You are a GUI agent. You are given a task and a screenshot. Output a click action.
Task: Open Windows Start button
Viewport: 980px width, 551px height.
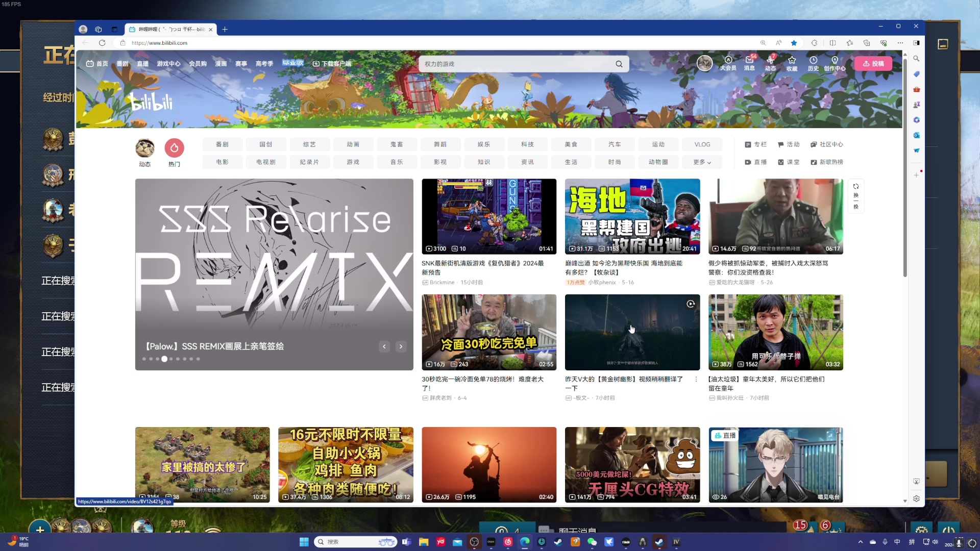click(x=304, y=542)
